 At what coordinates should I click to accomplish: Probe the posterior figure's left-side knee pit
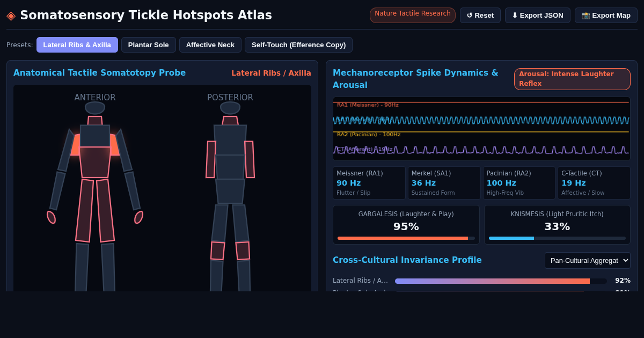coord(217,251)
